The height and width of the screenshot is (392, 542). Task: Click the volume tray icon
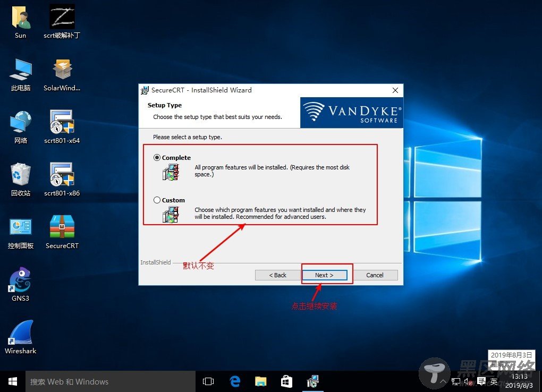(x=468, y=381)
